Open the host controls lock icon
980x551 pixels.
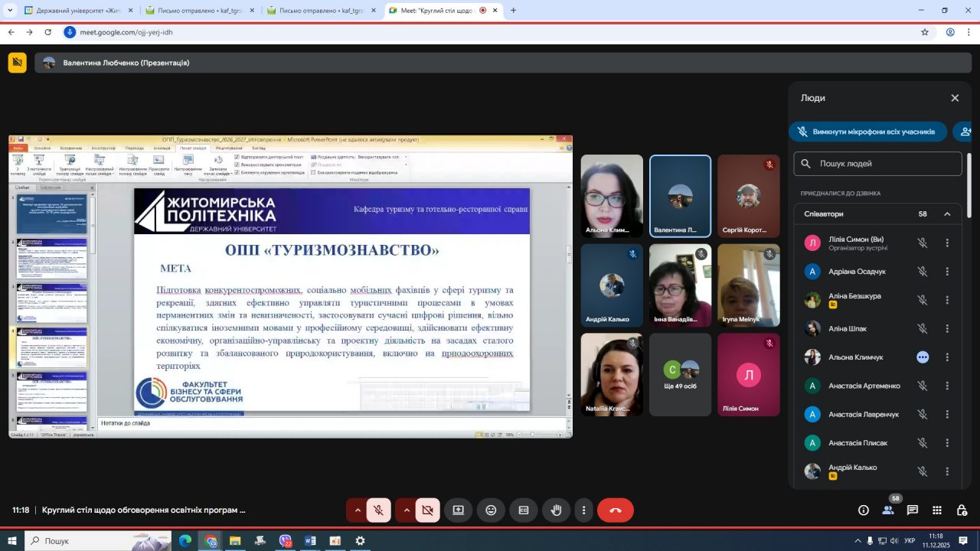click(x=962, y=510)
